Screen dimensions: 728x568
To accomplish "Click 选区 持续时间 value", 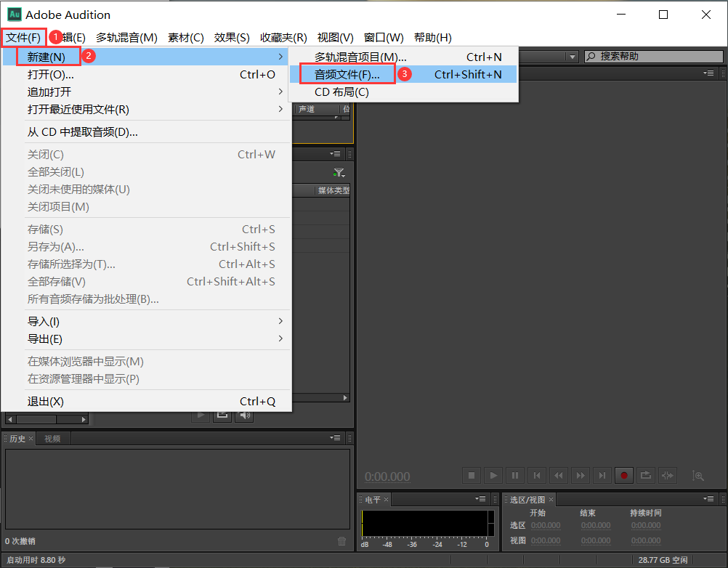I will 646,526.
